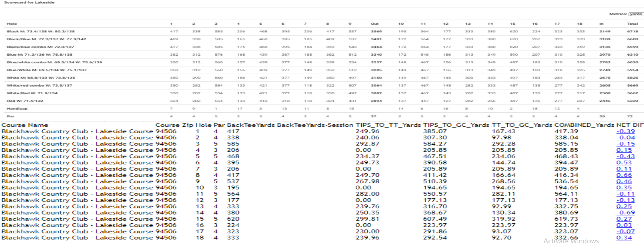The image size is (644, 244).
Task: Select the TIPS_TO_TT_Yards value 299.81
Action: point(368,219)
